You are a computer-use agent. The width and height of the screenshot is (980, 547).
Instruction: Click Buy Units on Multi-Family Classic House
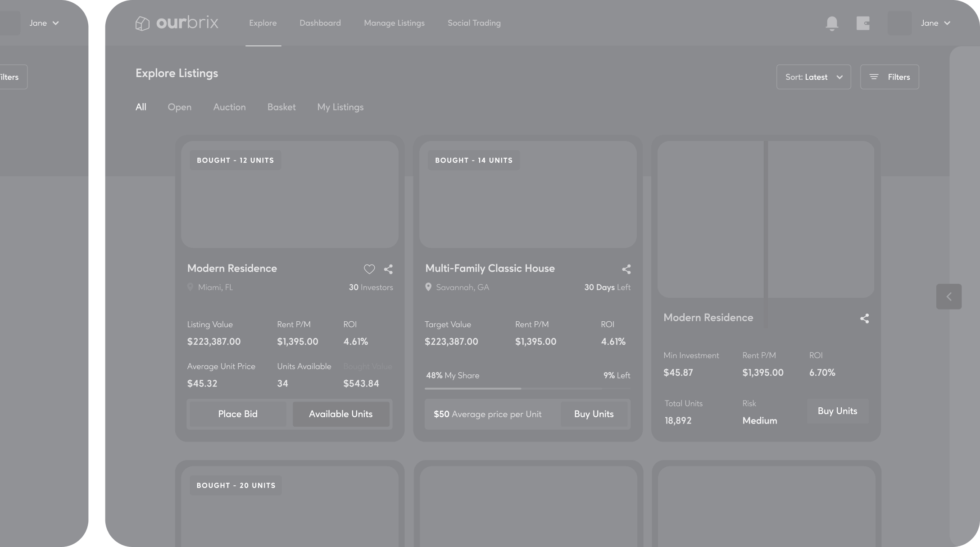pyautogui.click(x=594, y=414)
